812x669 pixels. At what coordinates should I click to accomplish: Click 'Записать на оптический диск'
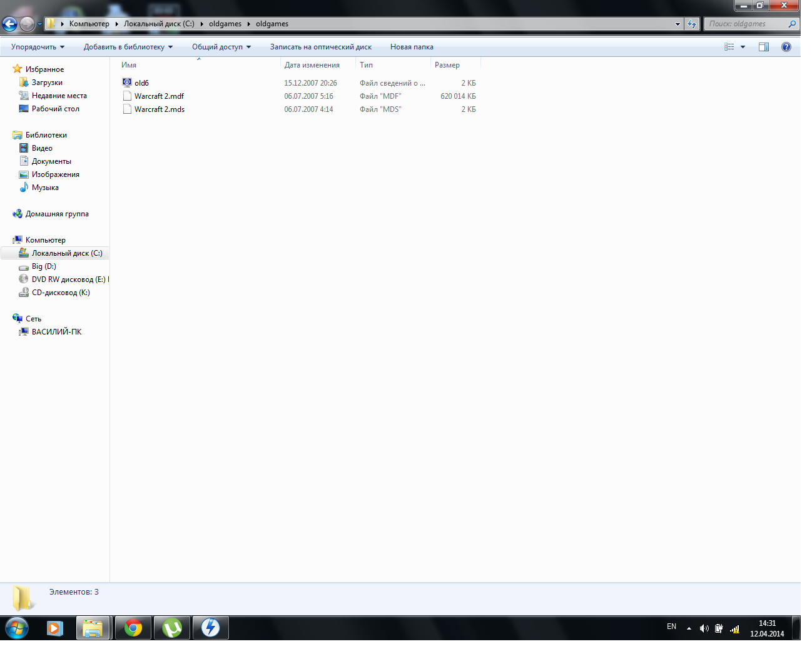(x=321, y=47)
